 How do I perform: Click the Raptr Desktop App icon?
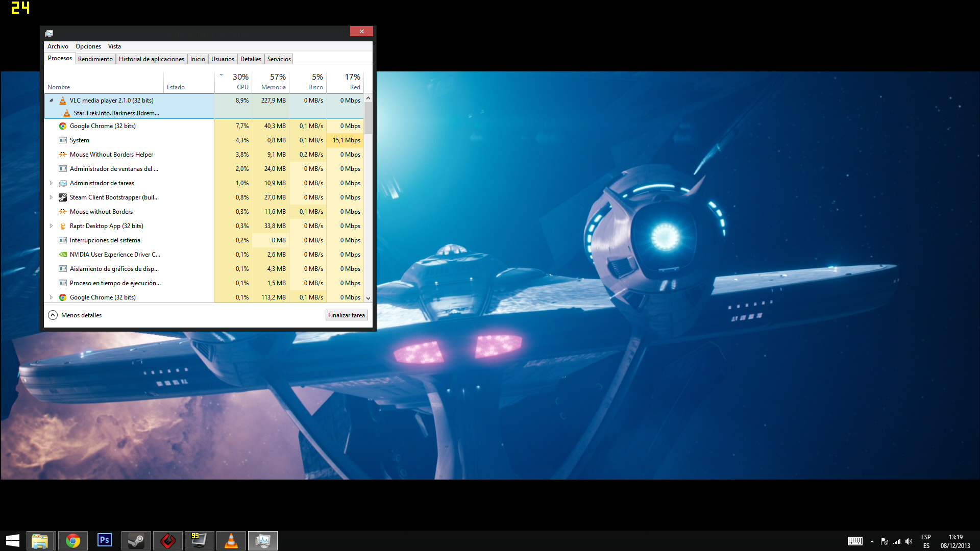[63, 226]
